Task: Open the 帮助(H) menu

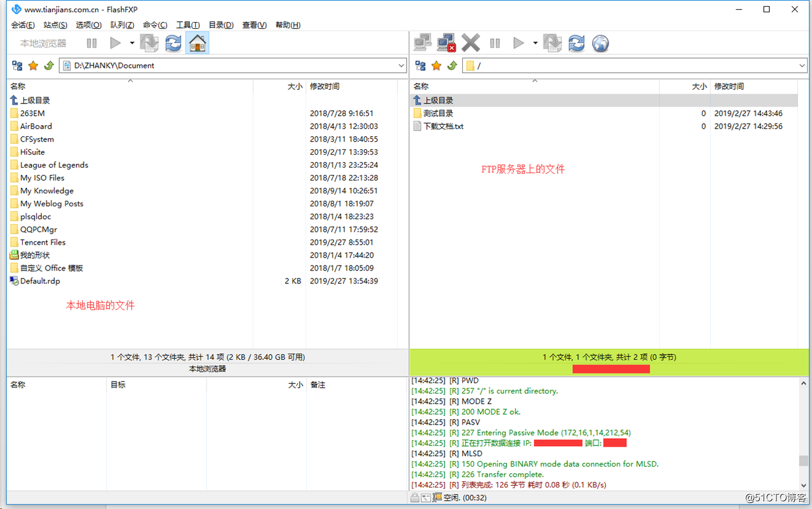Action: click(x=288, y=25)
